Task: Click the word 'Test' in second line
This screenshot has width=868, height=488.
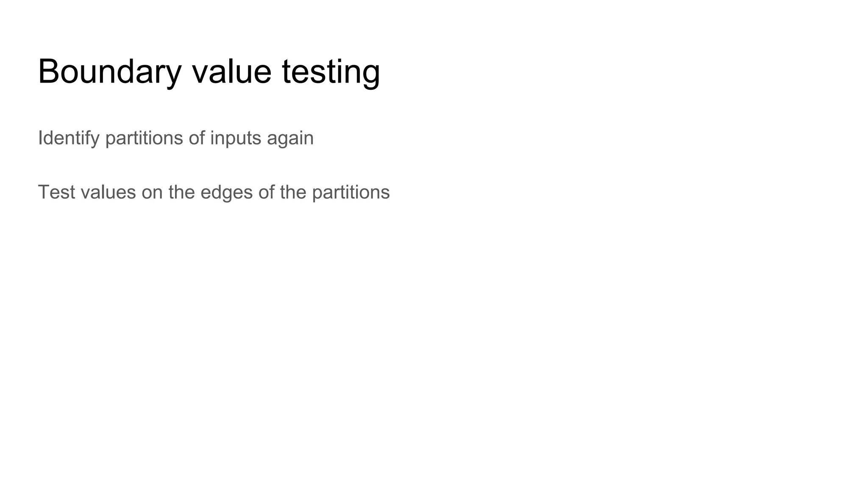Action: [54, 192]
